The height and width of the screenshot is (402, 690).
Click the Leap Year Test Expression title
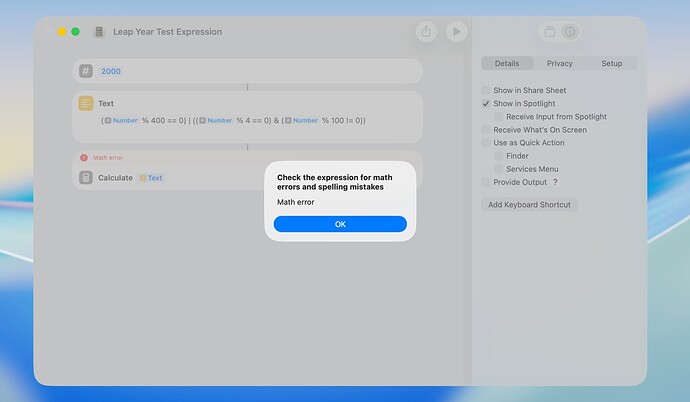(x=167, y=32)
